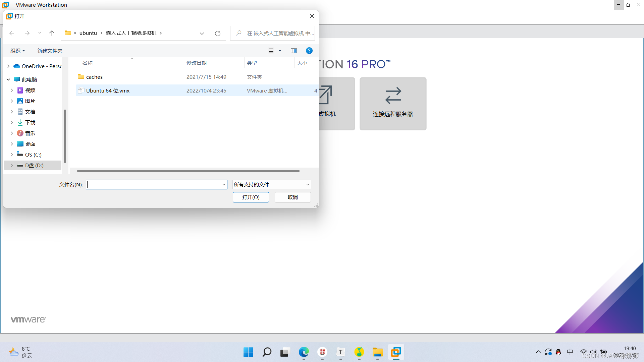Select the Ubuntu 64 位.vmx file
The height and width of the screenshot is (362, 644).
tap(197, 90)
